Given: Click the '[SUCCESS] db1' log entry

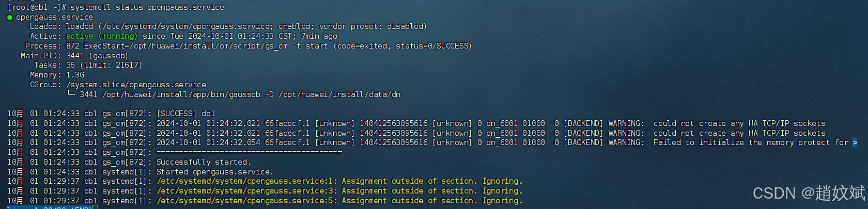Looking at the screenshot, I should point(185,114).
